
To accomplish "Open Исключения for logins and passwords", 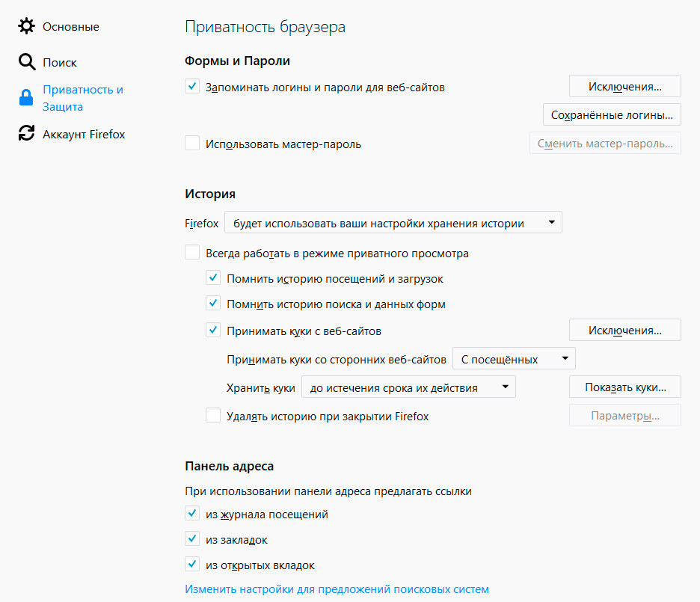I will (x=624, y=87).
